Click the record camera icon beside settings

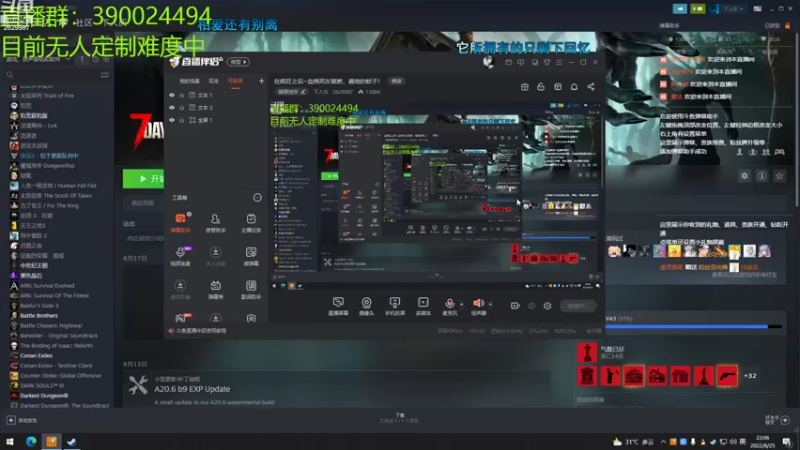[x=515, y=306]
